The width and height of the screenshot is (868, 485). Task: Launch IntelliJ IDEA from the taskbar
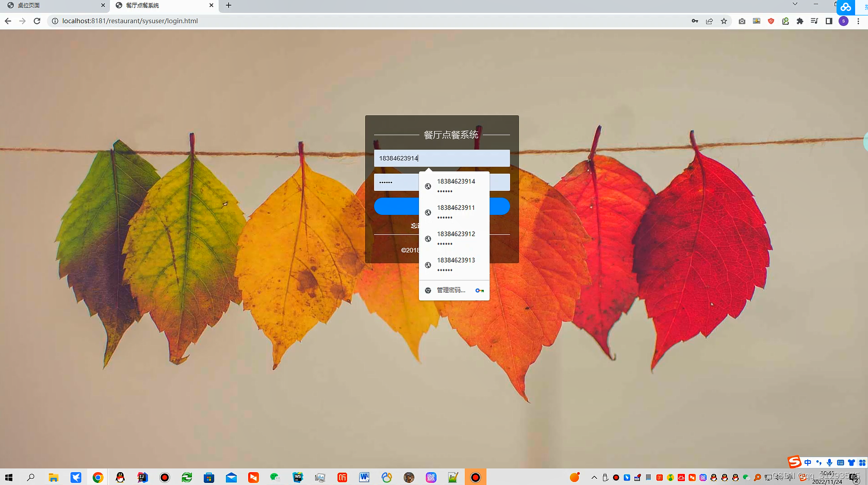coord(142,477)
